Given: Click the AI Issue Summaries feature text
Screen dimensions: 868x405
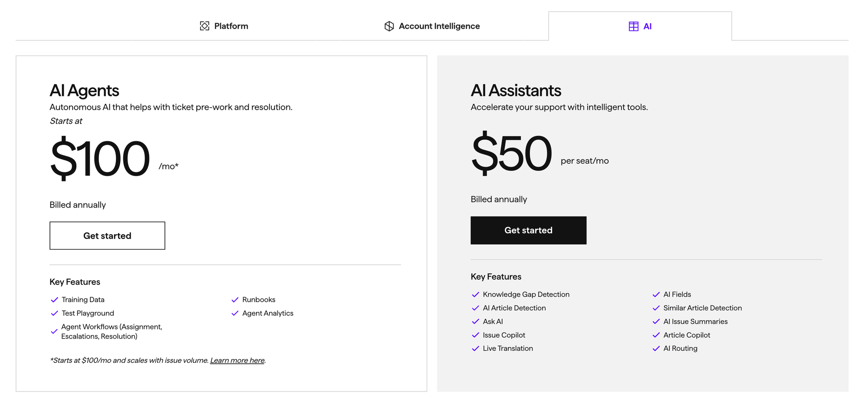Looking at the screenshot, I should tap(695, 321).
